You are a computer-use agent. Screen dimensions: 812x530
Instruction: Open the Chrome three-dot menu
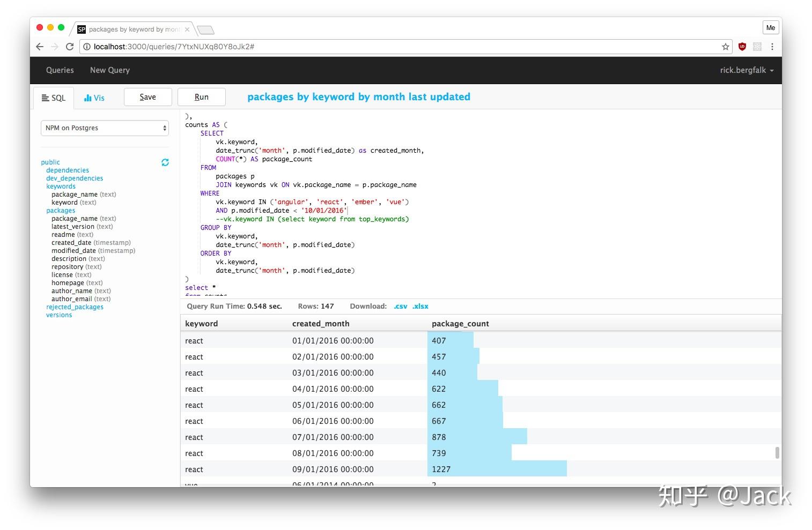[x=772, y=47]
